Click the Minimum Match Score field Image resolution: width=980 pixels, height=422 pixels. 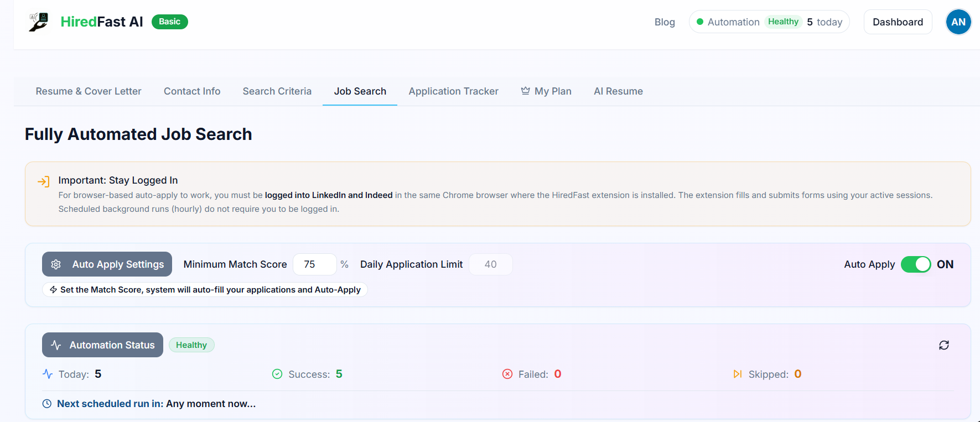coord(314,264)
